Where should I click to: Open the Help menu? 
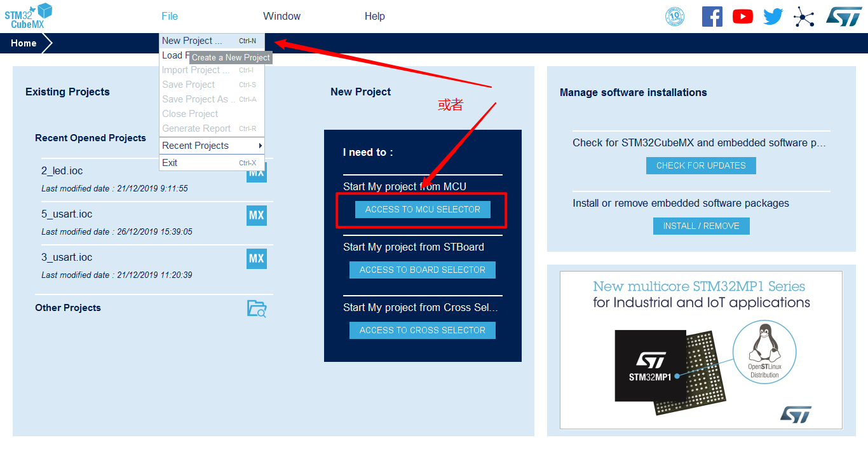(x=374, y=17)
